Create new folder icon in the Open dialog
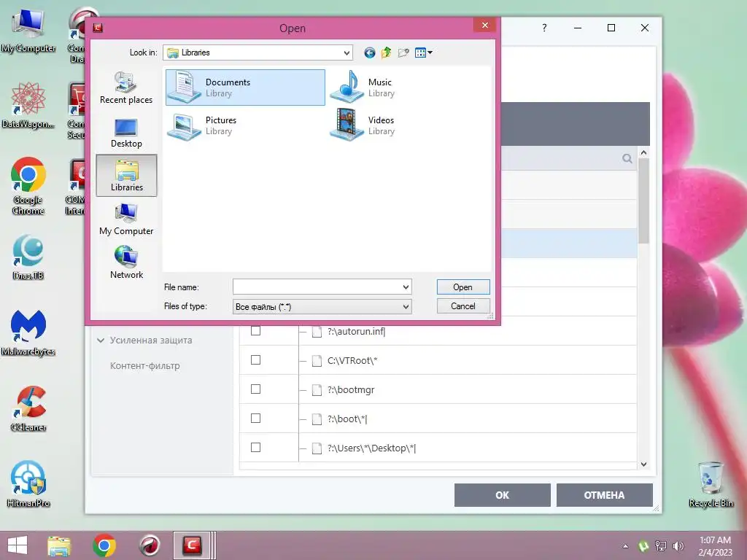 [403, 52]
